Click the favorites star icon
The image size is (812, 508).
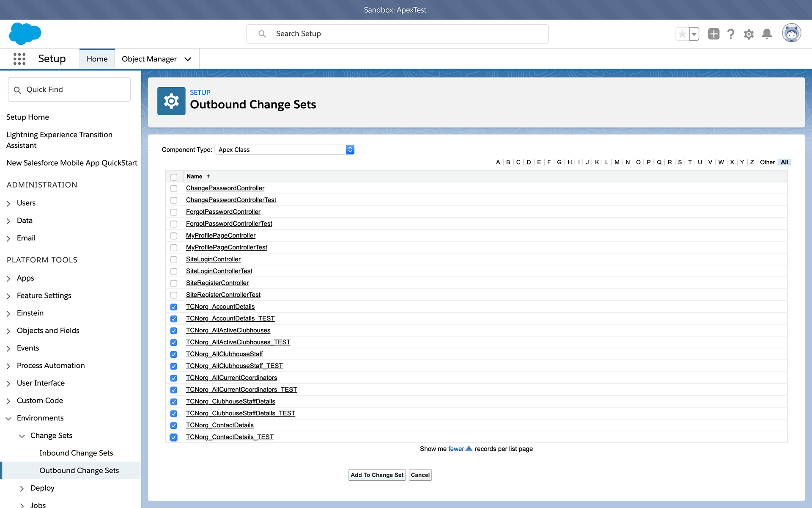[x=682, y=34]
